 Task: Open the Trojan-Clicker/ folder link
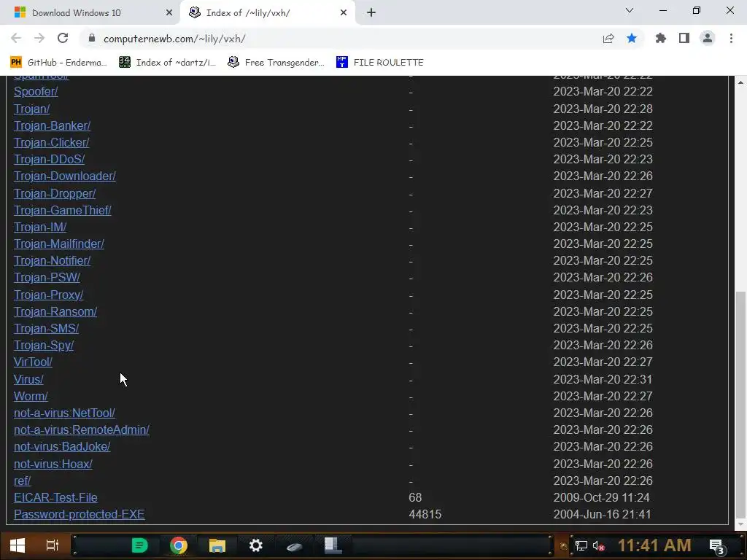(x=52, y=142)
